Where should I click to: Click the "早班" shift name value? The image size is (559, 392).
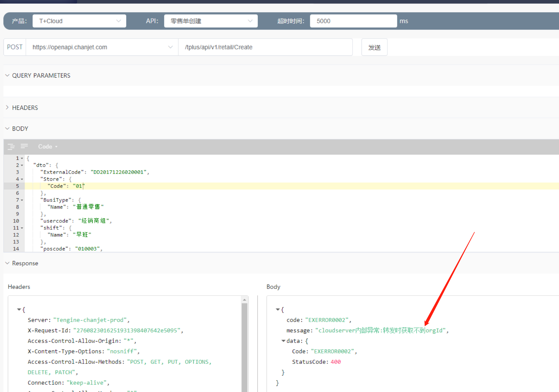(x=82, y=235)
